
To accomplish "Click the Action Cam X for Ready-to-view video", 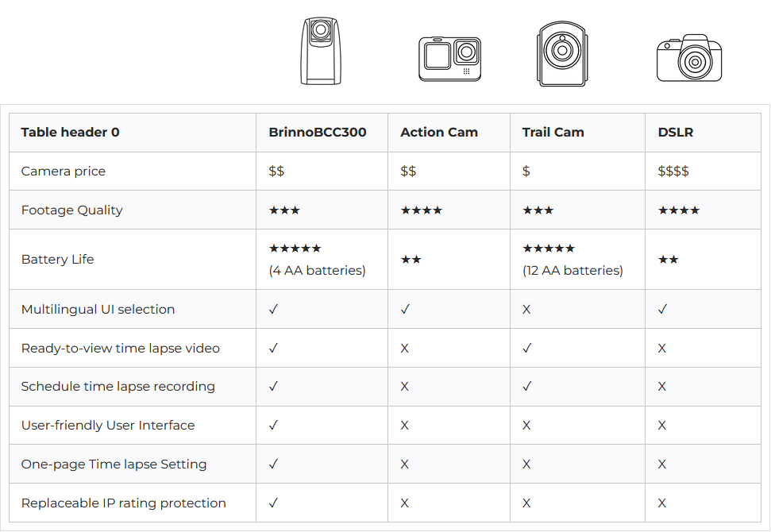I will coord(405,348).
